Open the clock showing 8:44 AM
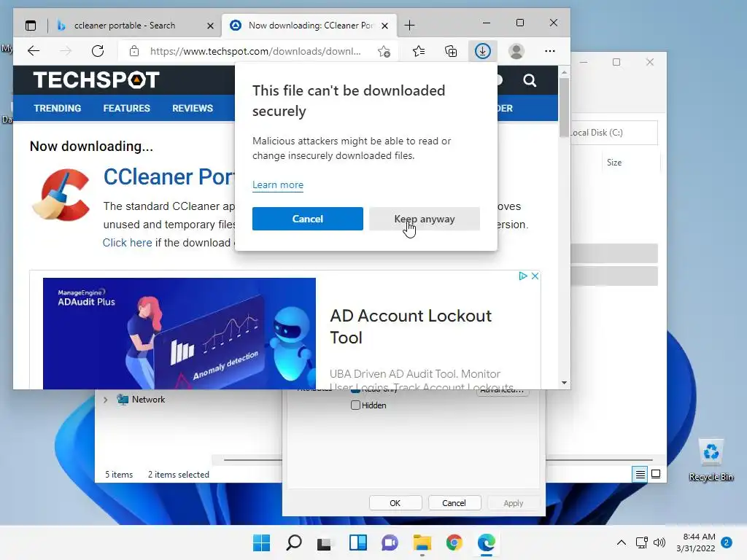 click(695, 542)
